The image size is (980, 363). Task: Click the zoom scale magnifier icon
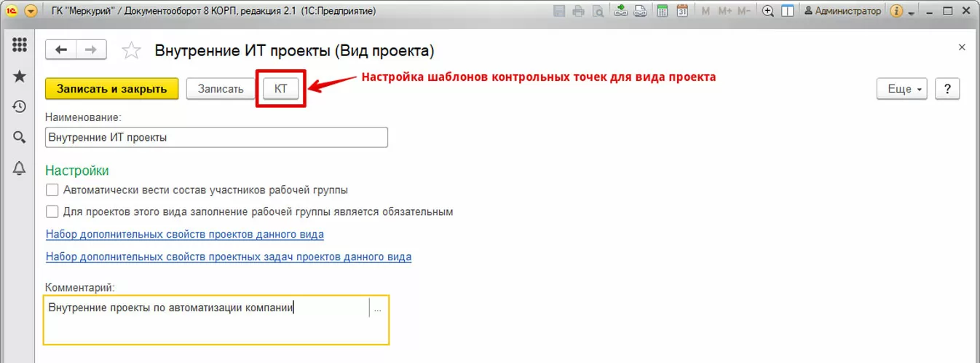767,11
